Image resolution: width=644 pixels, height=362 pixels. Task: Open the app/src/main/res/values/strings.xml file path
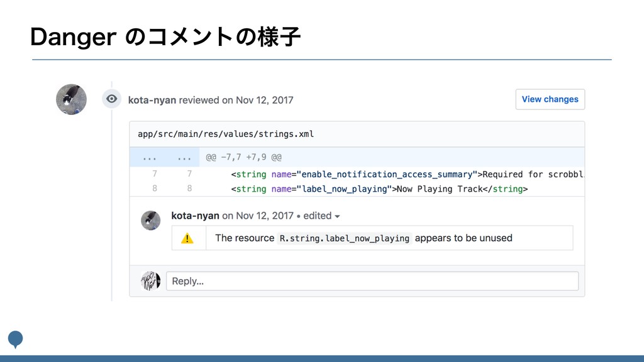click(226, 134)
